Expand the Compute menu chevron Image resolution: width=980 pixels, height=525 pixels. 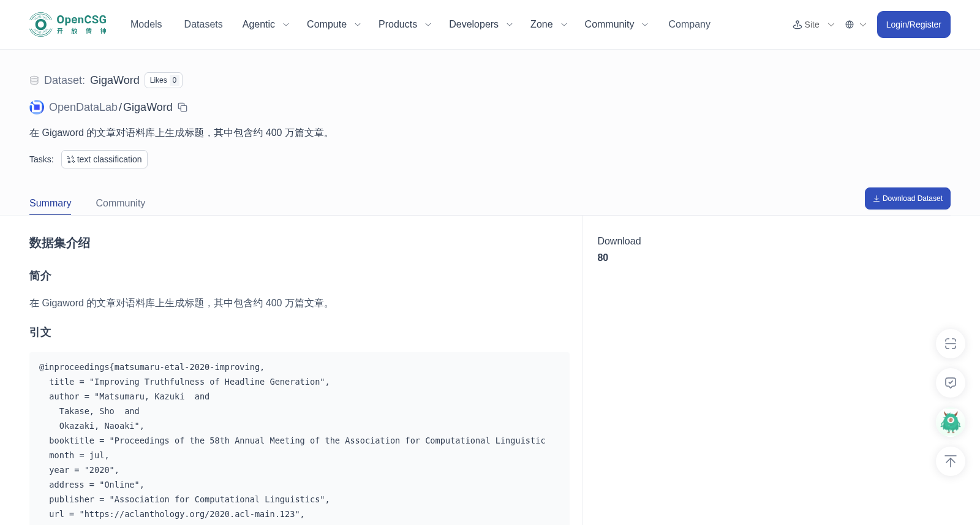(x=358, y=25)
